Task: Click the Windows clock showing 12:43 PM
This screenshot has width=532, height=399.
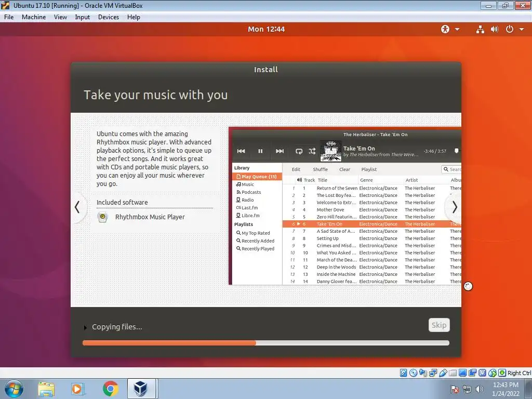Action: click(506, 389)
